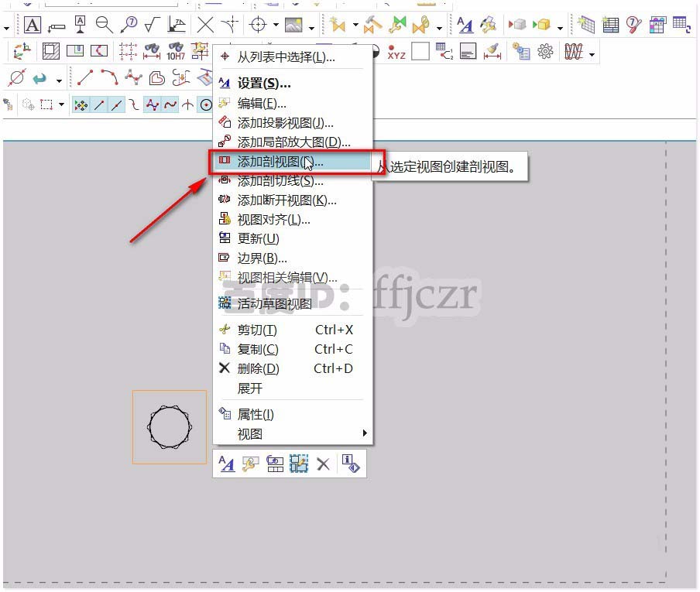The image size is (700, 592).
Task: Click the feature control frame icon
Action: coord(57,27)
